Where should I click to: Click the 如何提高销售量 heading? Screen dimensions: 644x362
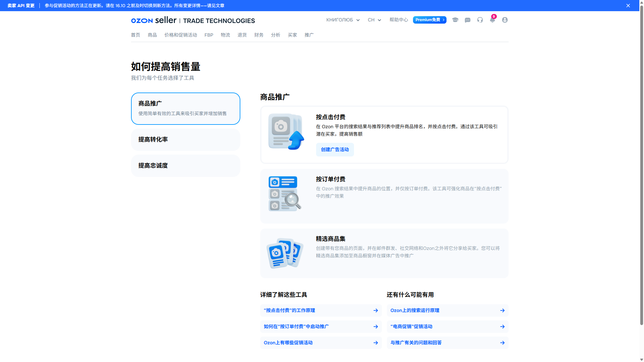point(166,66)
